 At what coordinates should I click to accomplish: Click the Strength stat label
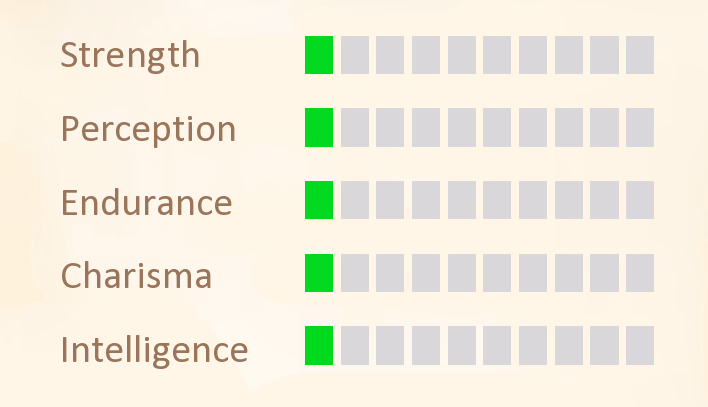click(130, 56)
